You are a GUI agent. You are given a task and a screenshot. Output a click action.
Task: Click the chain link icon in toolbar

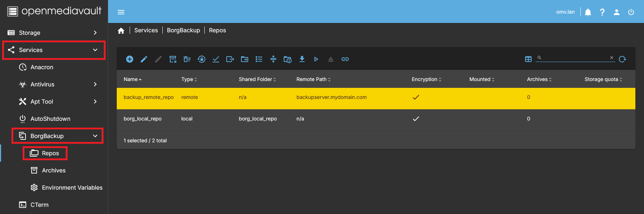coord(345,59)
